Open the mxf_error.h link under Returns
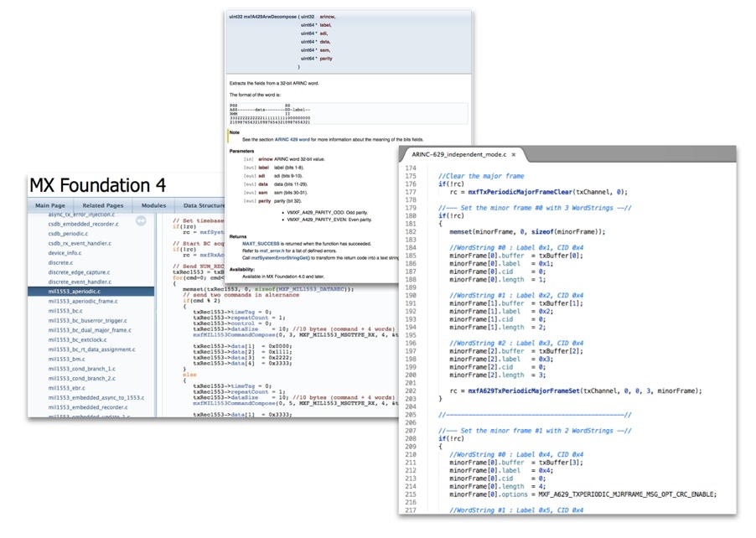Image resolution: width=756 pixels, height=538 pixels. pos(270,251)
